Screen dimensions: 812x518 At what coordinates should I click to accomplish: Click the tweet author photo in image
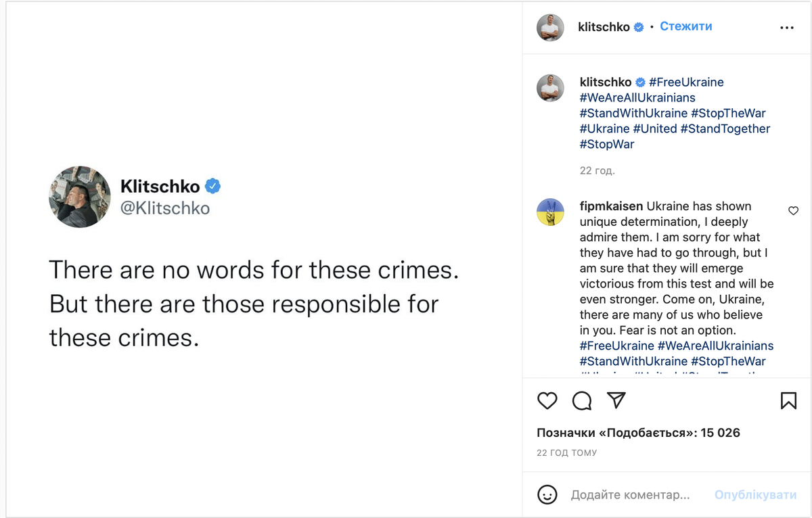point(80,197)
